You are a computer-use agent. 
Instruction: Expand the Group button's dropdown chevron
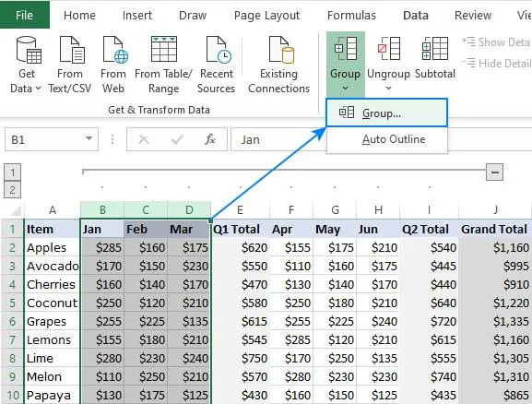pos(345,89)
